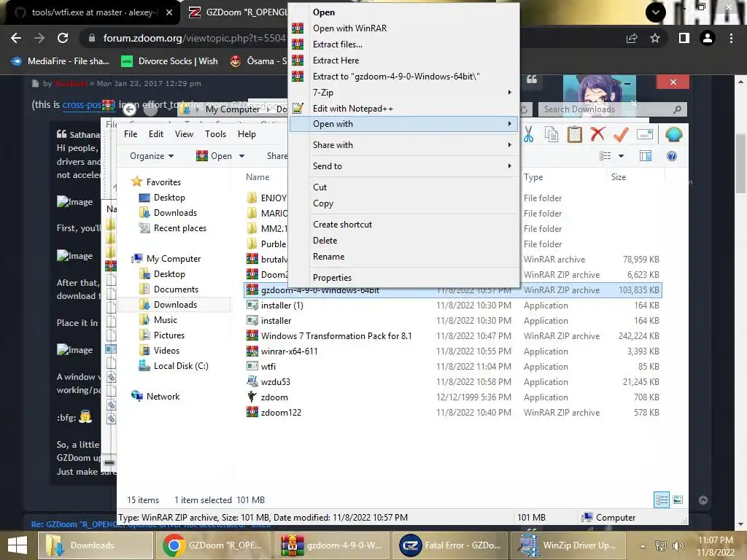747x560 pixels.
Task: Open the Fatal Error GZDoom taskbar item
Action: (449, 545)
